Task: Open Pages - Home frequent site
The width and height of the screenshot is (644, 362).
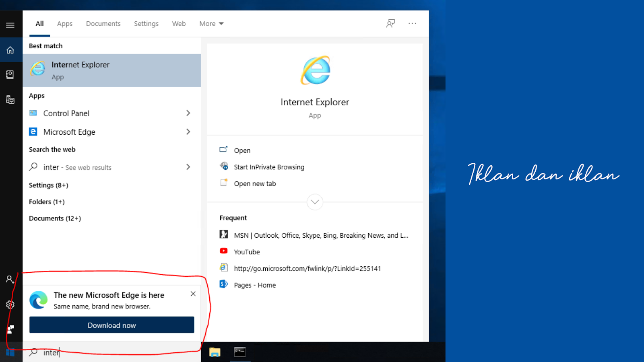Action: click(x=255, y=285)
